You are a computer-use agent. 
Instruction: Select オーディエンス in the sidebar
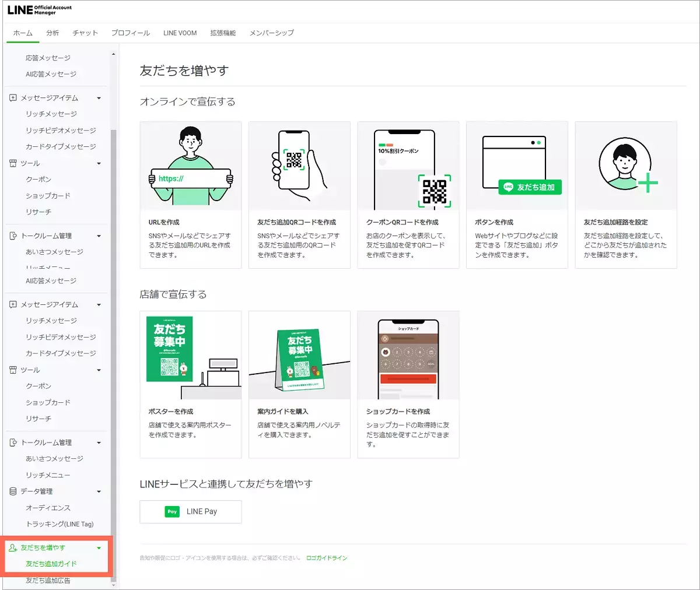click(48, 508)
